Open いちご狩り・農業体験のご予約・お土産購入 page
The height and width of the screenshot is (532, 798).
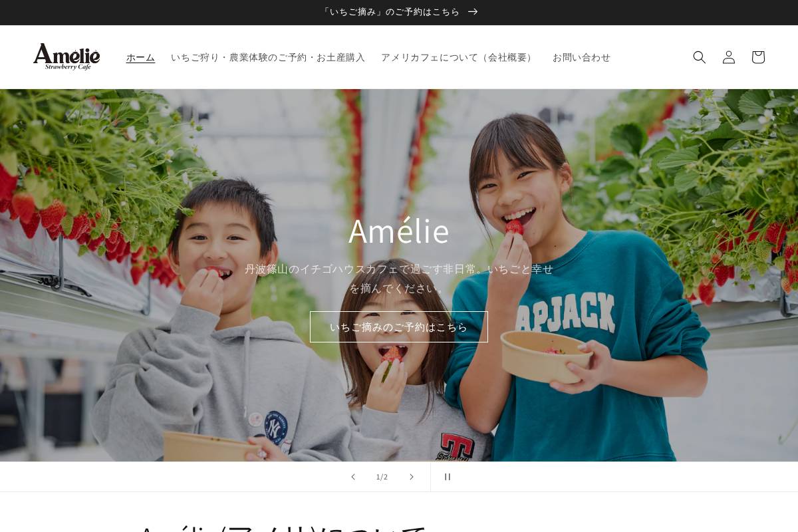coord(268,58)
